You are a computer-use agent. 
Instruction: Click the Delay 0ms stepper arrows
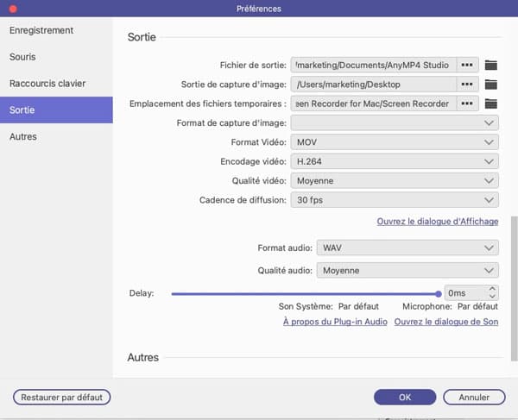coord(492,293)
